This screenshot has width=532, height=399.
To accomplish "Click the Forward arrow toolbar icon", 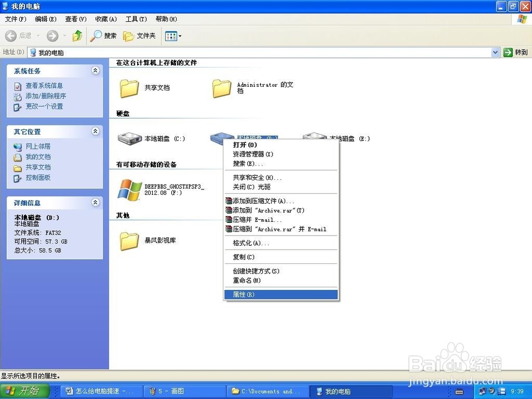I will pyautogui.click(x=52, y=36).
